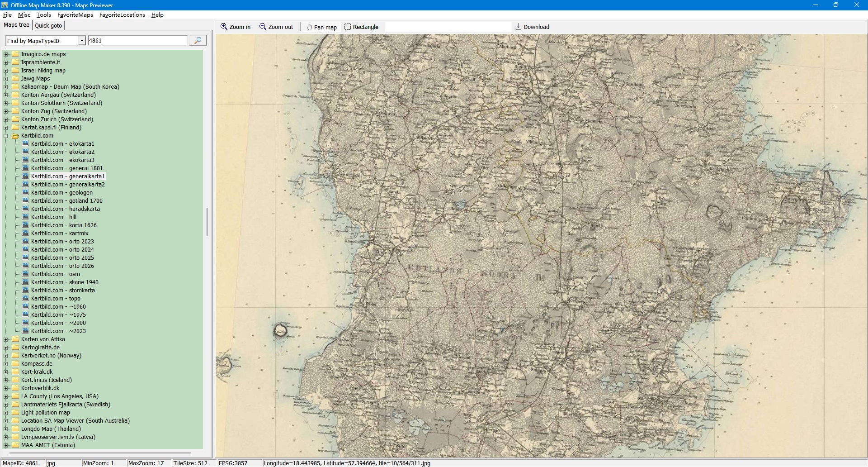Select map icon for Kartbild.com orto 2023
The height and width of the screenshot is (467, 868).
coord(25,241)
